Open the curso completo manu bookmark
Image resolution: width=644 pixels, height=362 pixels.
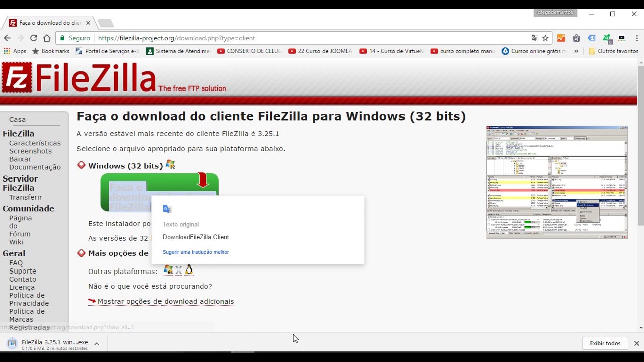[463, 51]
